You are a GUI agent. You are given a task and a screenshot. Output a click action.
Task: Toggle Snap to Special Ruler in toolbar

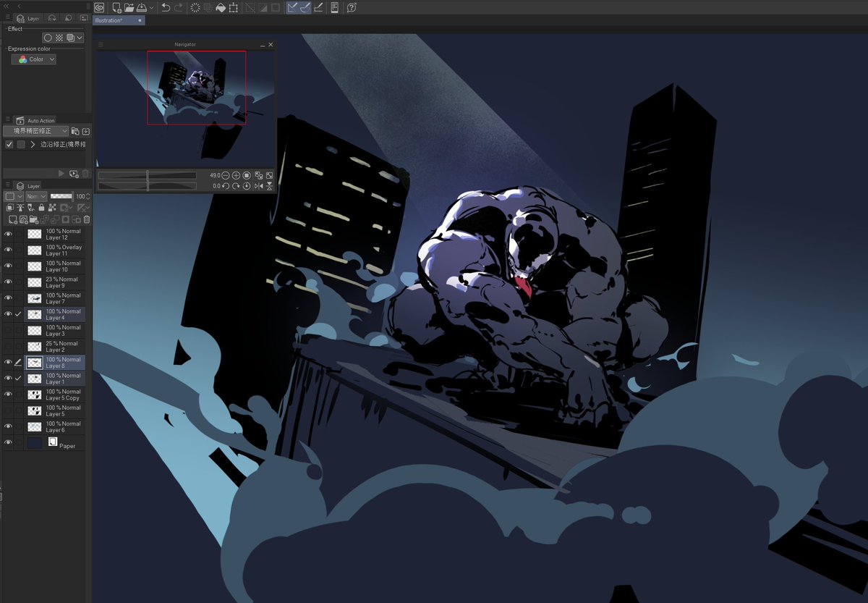(x=305, y=7)
